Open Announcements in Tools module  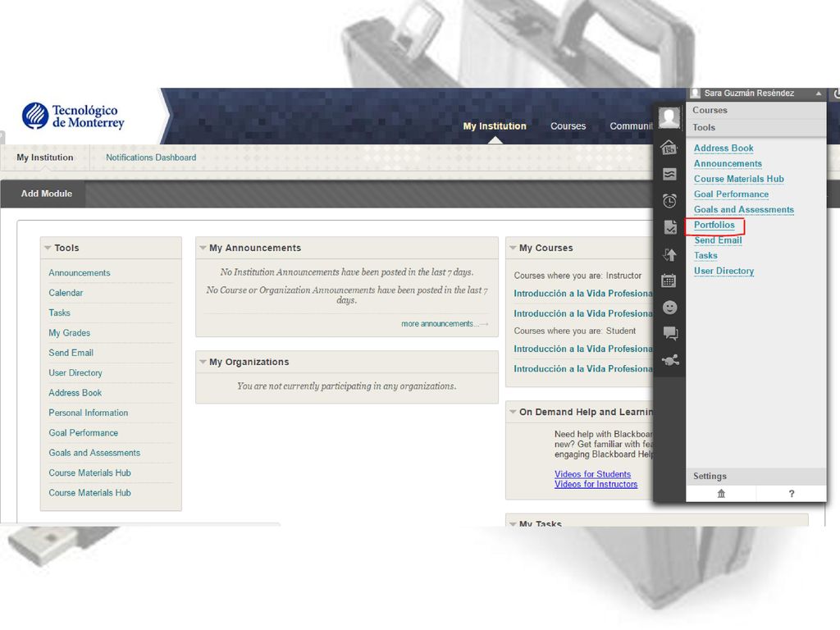pyautogui.click(x=80, y=272)
